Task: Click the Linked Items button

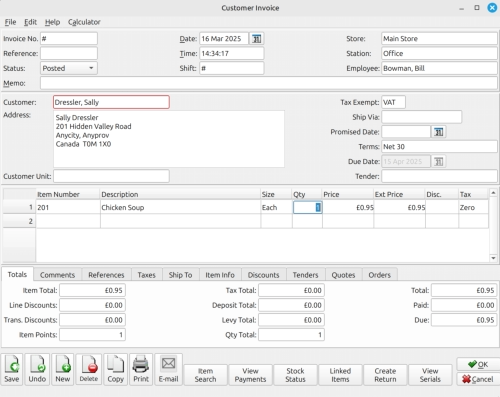Action: coord(340,375)
